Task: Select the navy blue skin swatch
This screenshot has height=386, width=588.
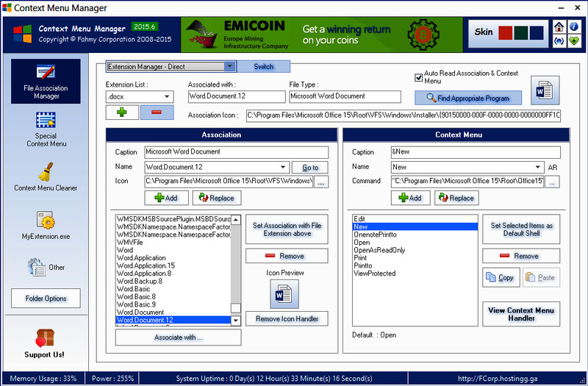Action: 537,32
